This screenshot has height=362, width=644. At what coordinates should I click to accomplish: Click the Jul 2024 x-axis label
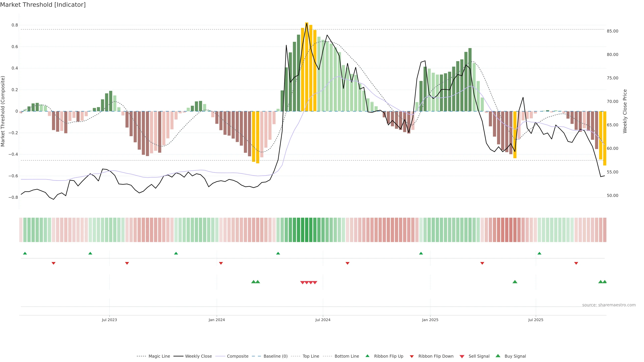(x=323, y=320)
